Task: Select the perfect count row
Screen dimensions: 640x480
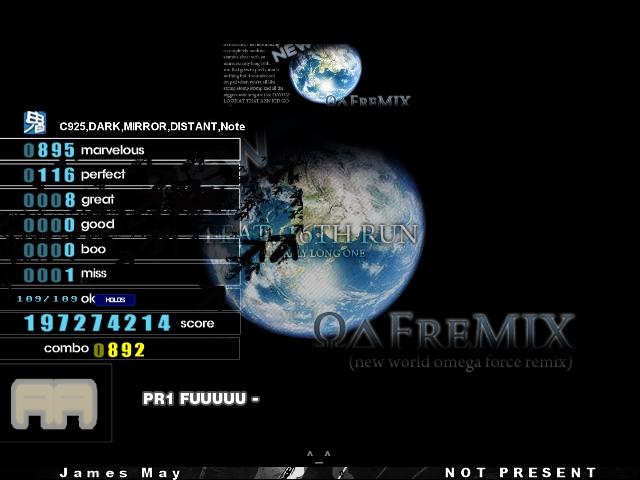Action: (120, 175)
